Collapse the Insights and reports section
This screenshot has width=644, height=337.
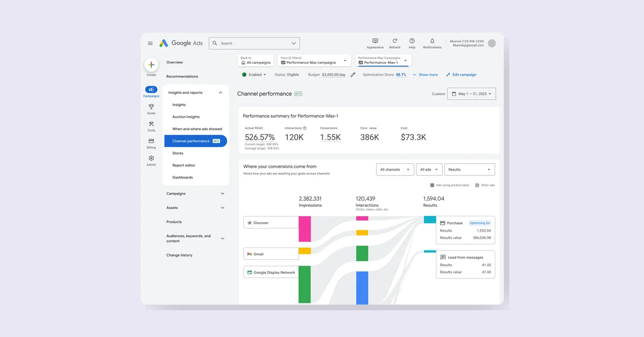(221, 93)
